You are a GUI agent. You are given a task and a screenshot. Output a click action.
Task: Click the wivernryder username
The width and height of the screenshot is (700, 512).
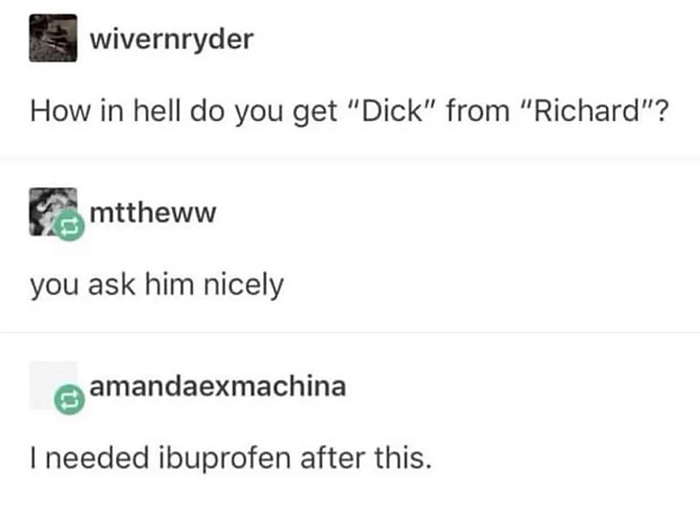pyautogui.click(x=172, y=40)
